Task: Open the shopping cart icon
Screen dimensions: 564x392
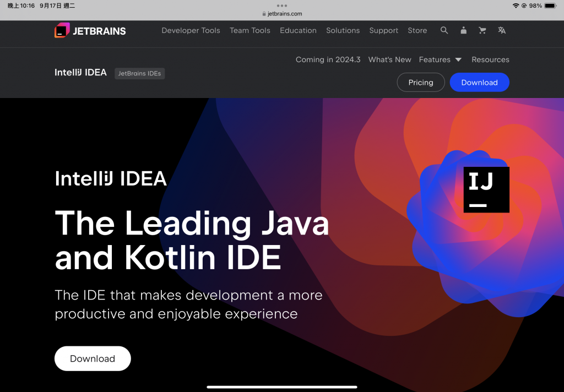Action: click(x=482, y=31)
